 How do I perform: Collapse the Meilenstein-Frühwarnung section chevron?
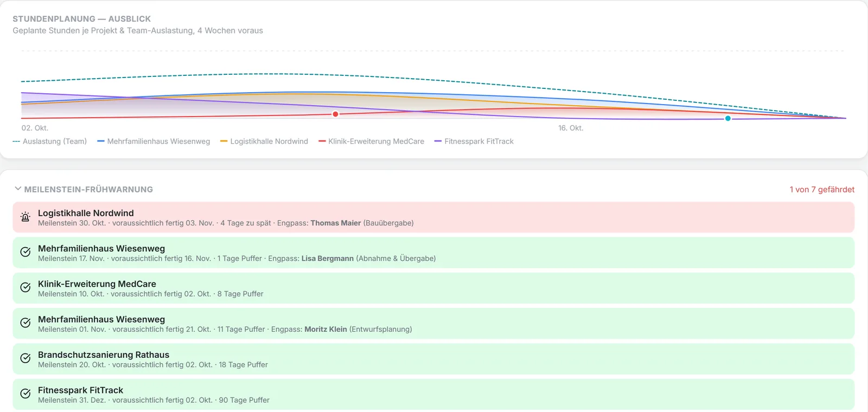pyautogui.click(x=18, y=189)
